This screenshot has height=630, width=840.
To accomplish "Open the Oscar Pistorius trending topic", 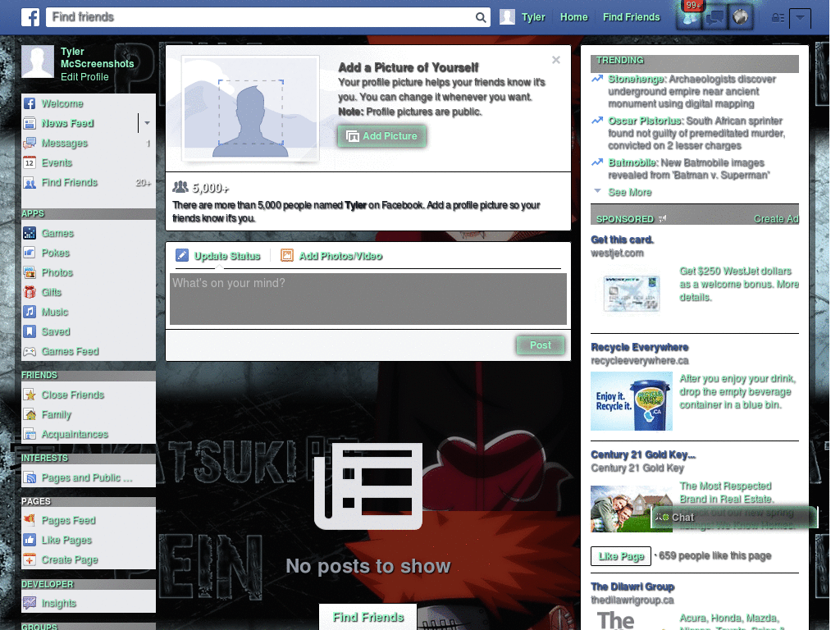I will tap(645, 121).
